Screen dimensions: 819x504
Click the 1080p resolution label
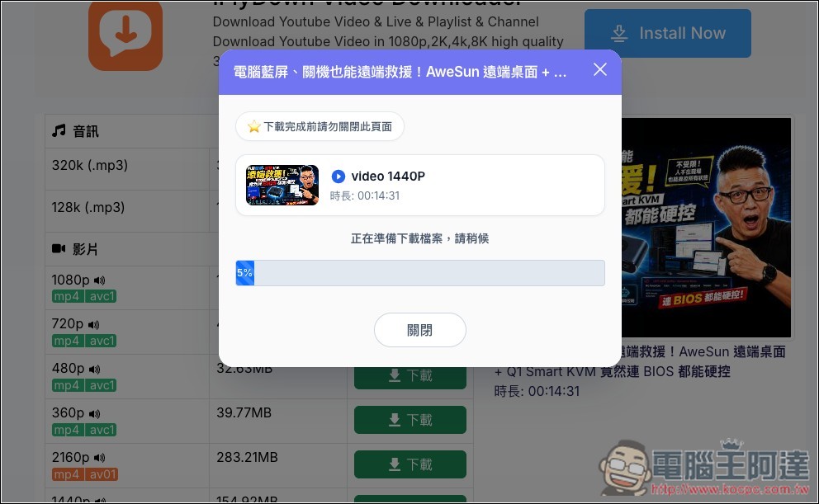[x=70, y=280]
